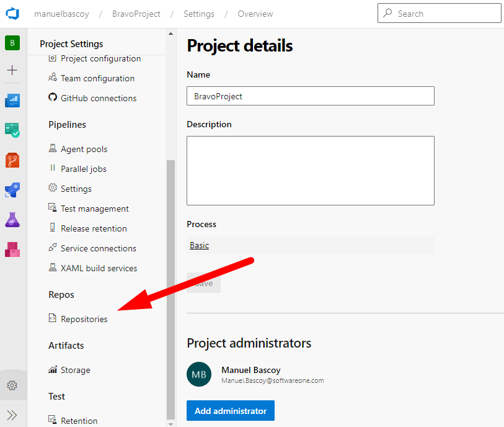Image resolution: width=504 pixels, height=427 pixels.
Task: Open the Repos icon in left rail
Action: [13, 160]
